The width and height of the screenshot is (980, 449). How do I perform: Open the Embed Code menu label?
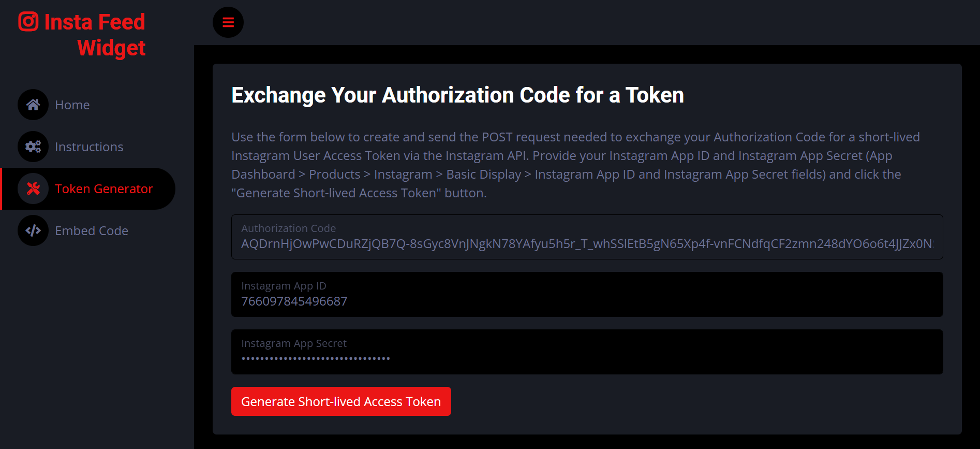(x=92, y=231)
